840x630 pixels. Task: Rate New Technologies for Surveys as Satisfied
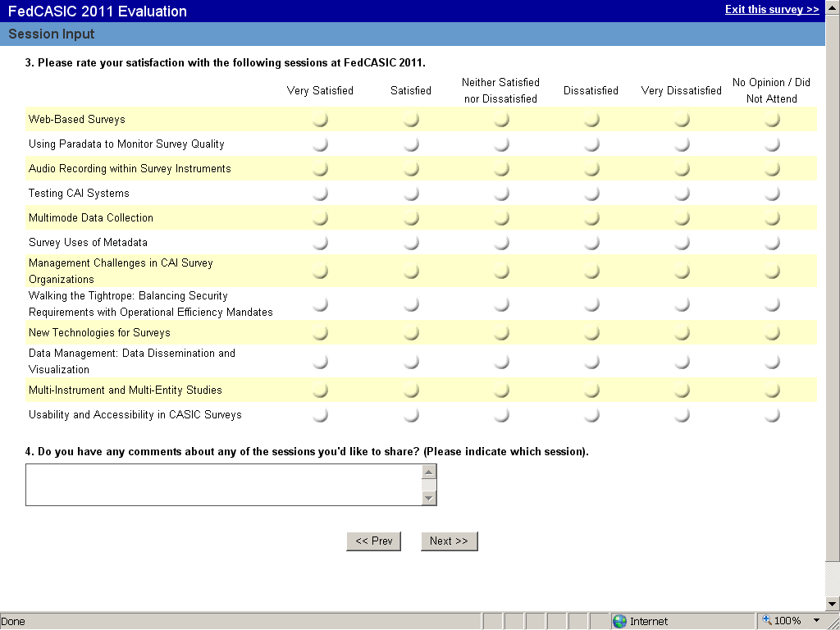[410, 333]
